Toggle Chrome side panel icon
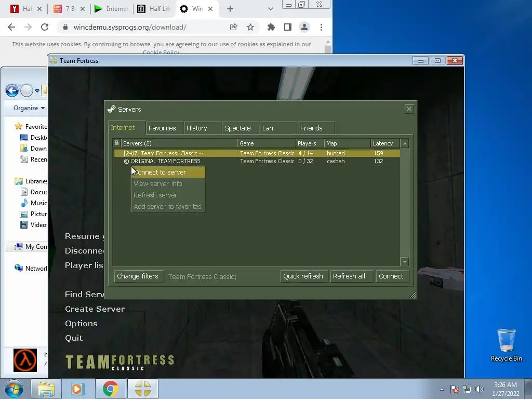 coord(288,27)
